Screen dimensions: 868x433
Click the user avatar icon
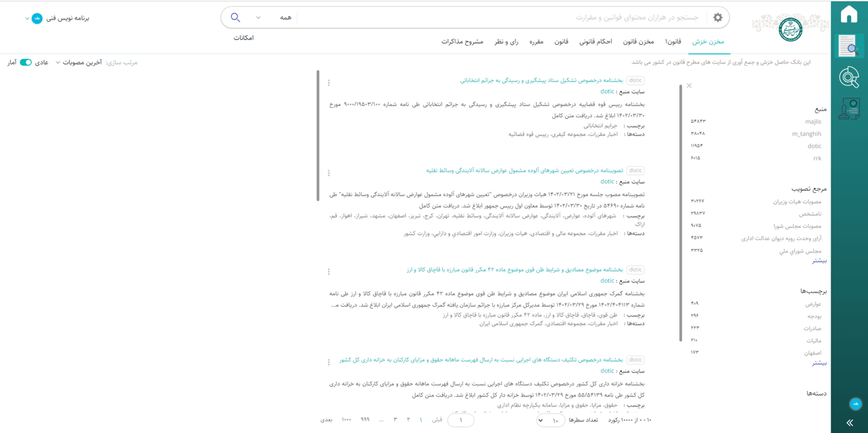37,18
